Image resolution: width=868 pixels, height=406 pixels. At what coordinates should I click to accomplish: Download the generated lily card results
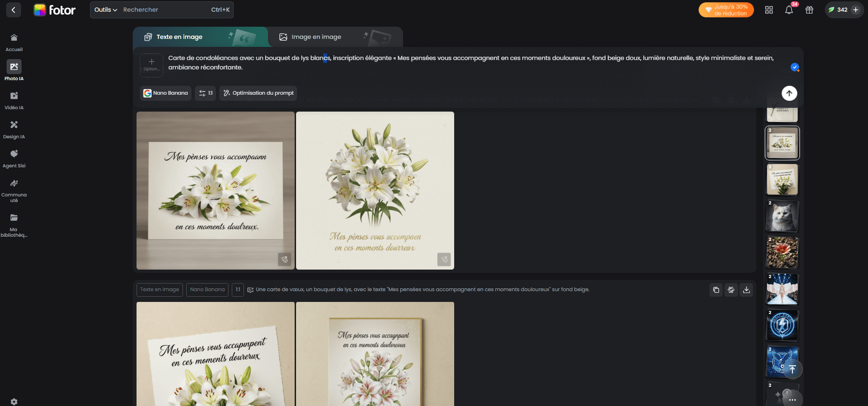coord(746,290)
